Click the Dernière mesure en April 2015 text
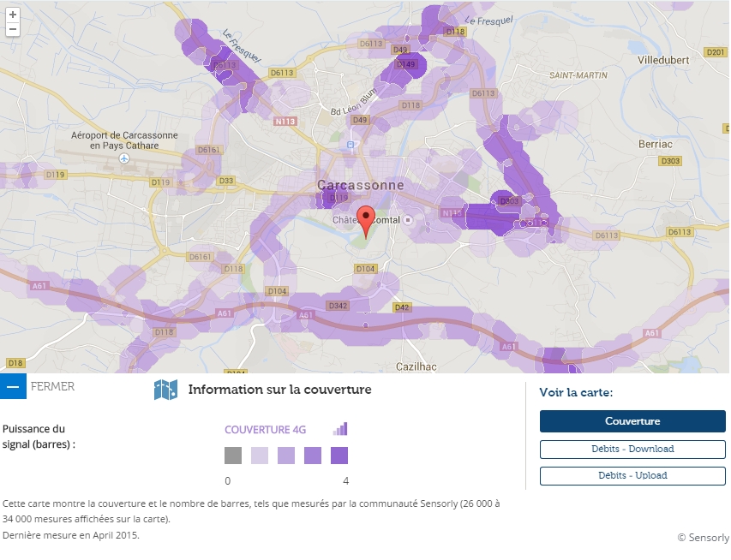The height and width of the screenshot is (560, 731). (x=71, y=535)
